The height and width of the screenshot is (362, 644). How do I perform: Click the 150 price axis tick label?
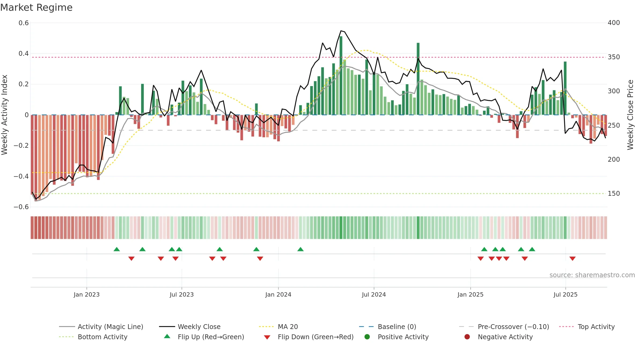pyautogui.click(x=614, y=194)
